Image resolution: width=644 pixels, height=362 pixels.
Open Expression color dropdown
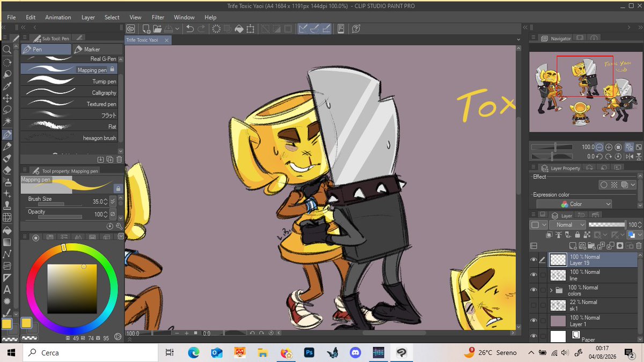(x=574, y=204)
